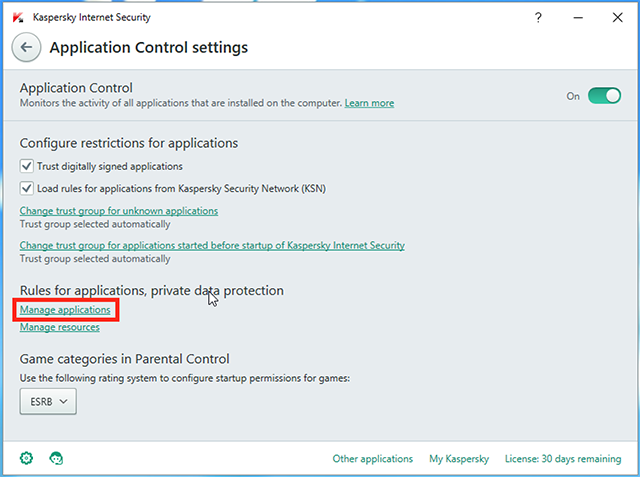Open Other applications in the footer
Image resolution: width=640 pixels, height=477 pixels.
coord(373,459)
